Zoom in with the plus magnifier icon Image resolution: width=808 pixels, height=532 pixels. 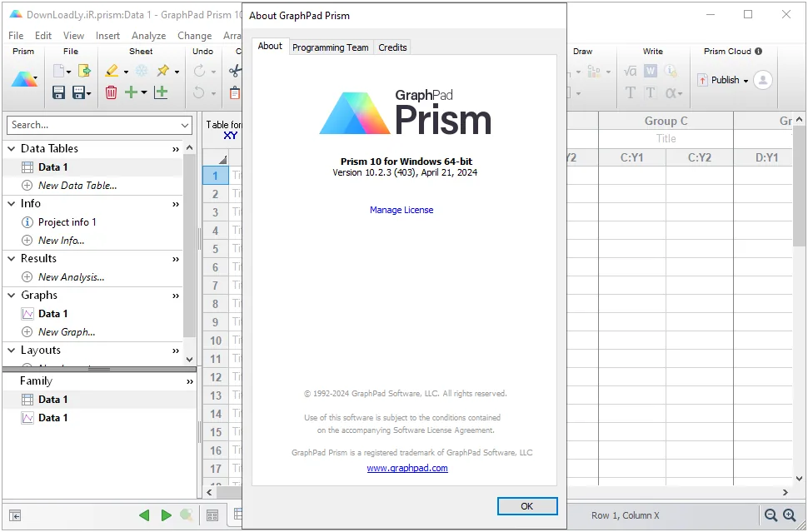[x=790, y=515]
